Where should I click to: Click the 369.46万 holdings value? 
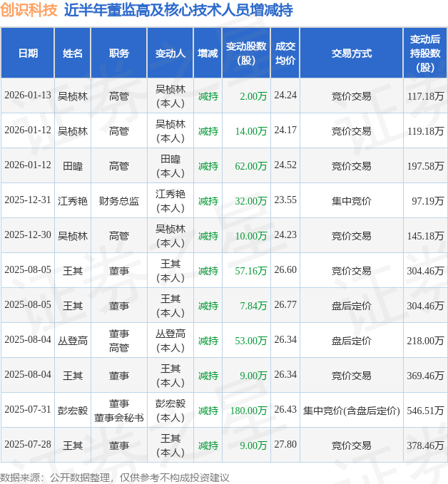[425, 376]
